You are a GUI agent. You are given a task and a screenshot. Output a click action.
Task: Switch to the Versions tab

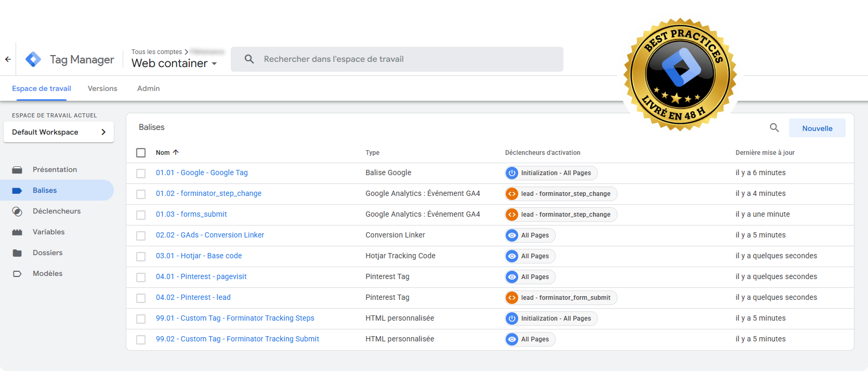[x=102, y=88]
